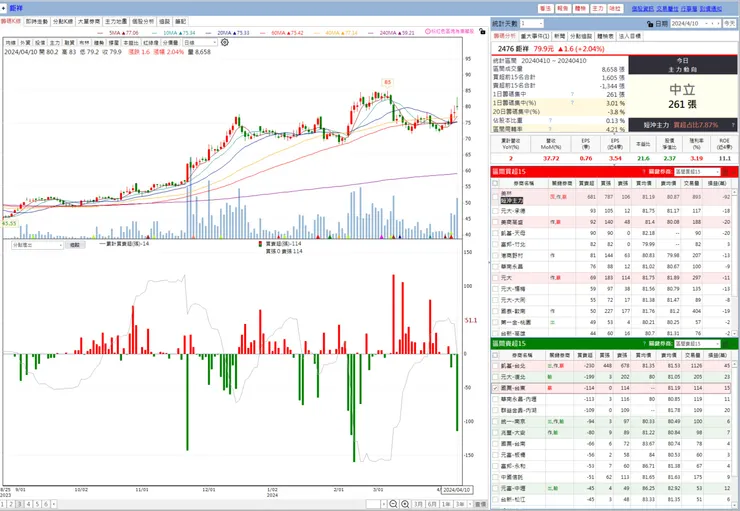Click the zoom in magnifier icon

click(x=405, y=504)
